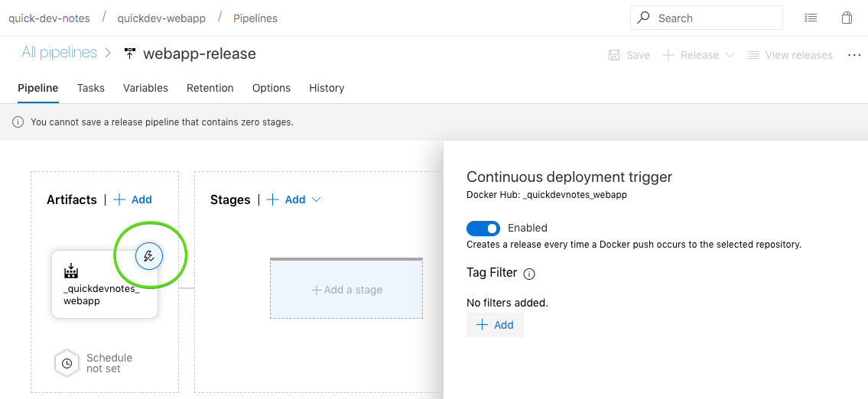
Task: Open the History tab
Action: pos(327,88)
